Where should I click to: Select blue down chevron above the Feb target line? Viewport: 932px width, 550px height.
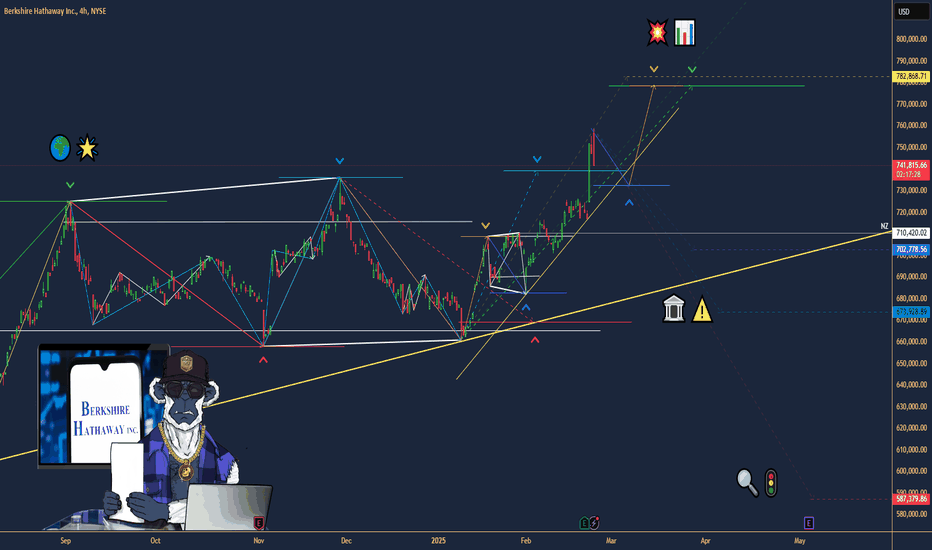coord(537,159)
